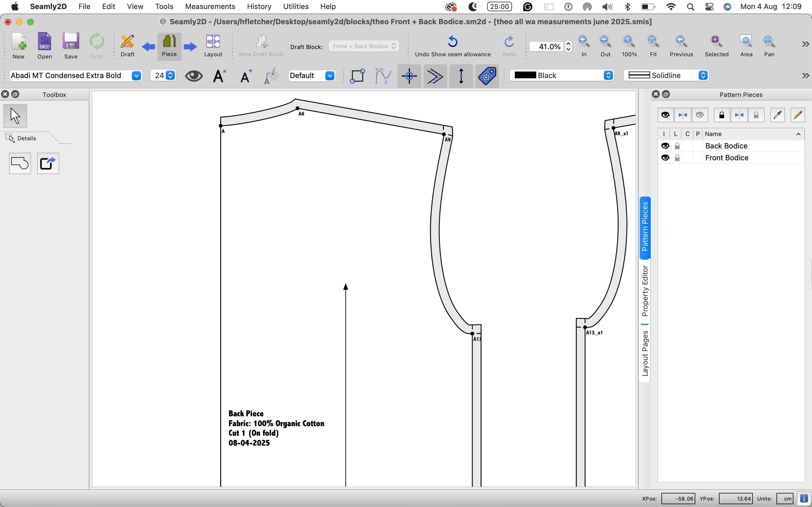
Task: Toggle grainline display arrow icon
Action: 461,76
